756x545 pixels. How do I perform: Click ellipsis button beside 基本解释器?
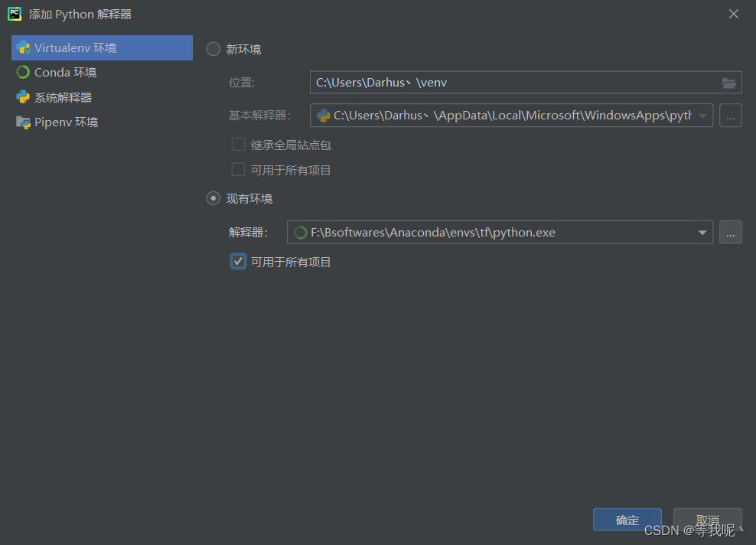731,116
